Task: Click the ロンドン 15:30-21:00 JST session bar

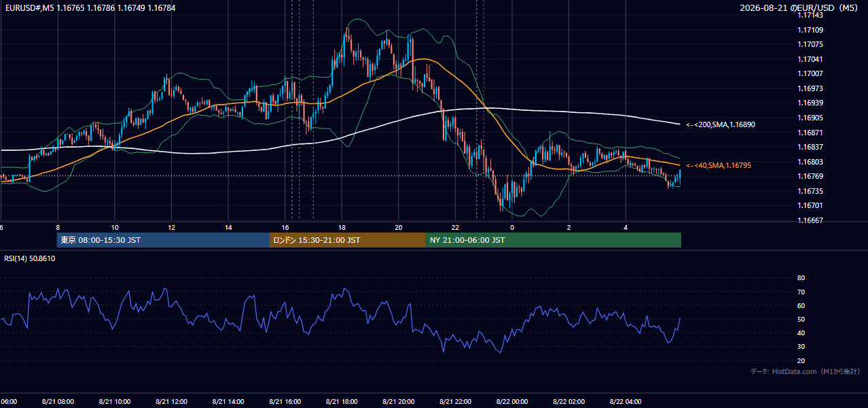Action: click(348, 240)
